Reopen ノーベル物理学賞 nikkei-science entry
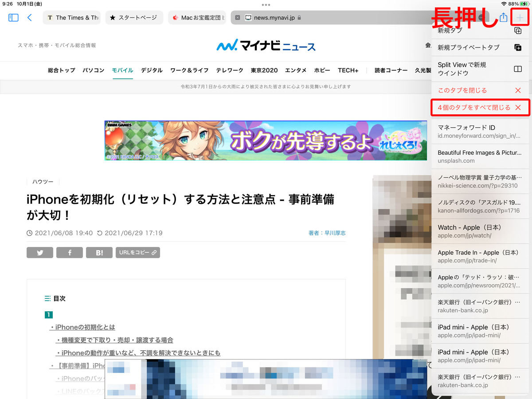The image size is (532, 399). coord(480,181)
